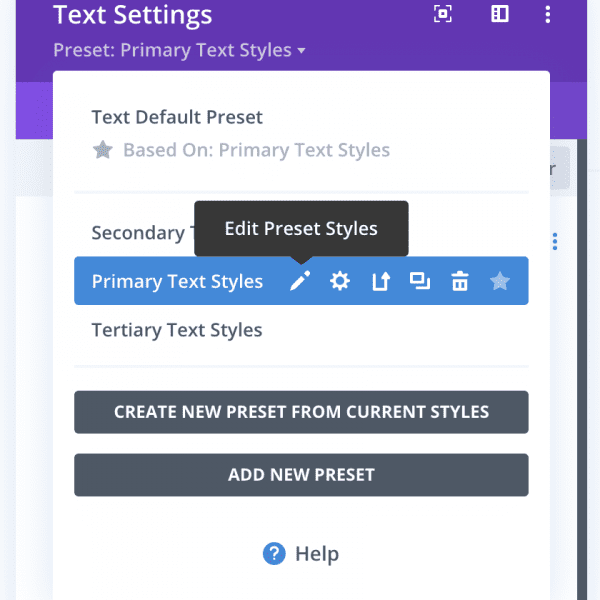Toggle default preset star on Primary Text Styles

coord(500,281)
